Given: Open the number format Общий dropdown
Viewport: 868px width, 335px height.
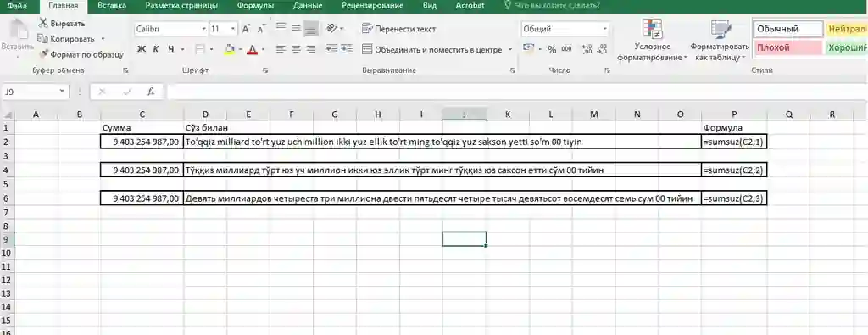Looking at the screenshot, I should click(x=605, y=29).
